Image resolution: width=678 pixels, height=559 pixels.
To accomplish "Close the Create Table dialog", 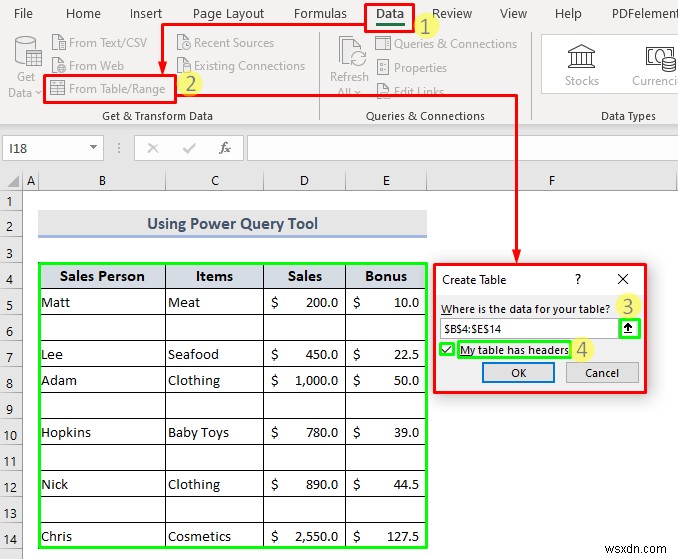I will tap(623, 279).
